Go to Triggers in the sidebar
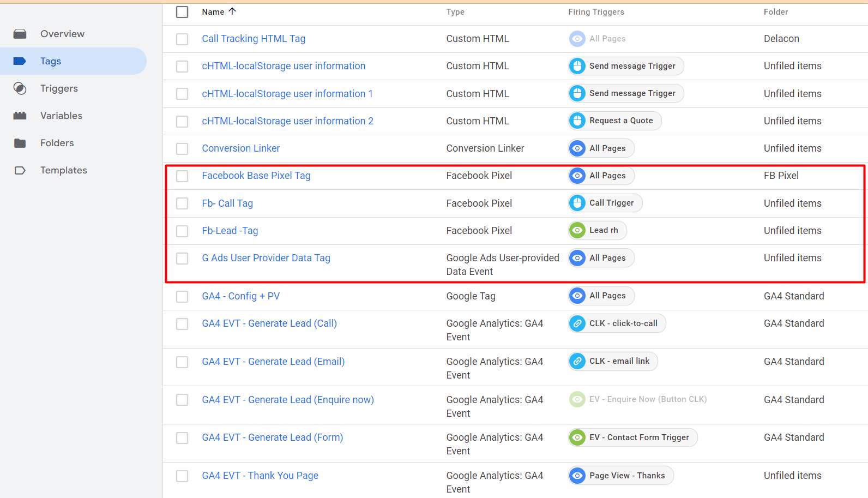The width and height of the screenshot is (868, 498). coord(73,88)
